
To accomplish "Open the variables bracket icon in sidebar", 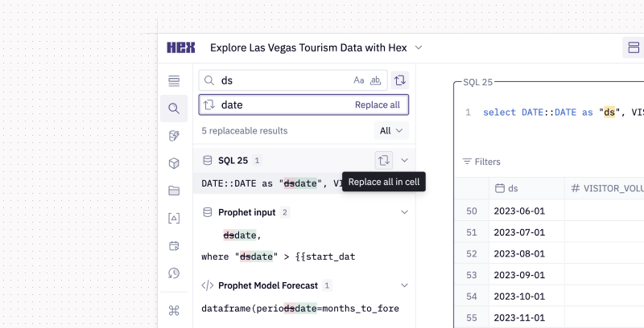I will (x=174, y=218).
